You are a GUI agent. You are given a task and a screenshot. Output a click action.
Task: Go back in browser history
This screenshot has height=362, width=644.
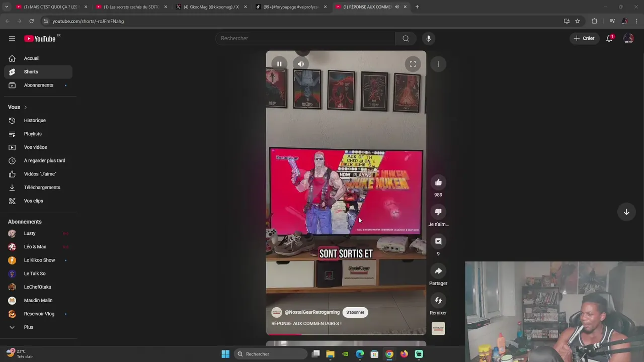[x=7, y=21]
